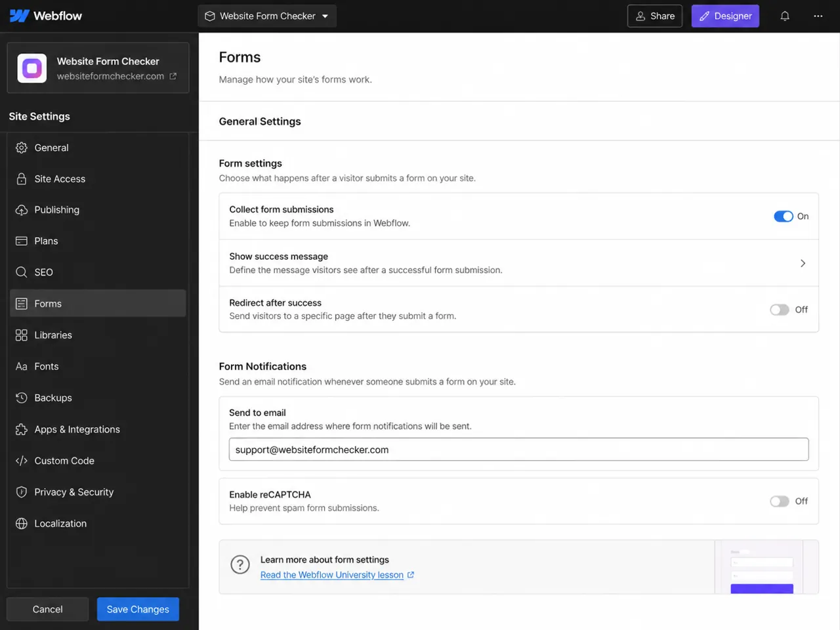Open Backups settings
The height and width of the screenshot is (630, 840).
coord(98,398)
